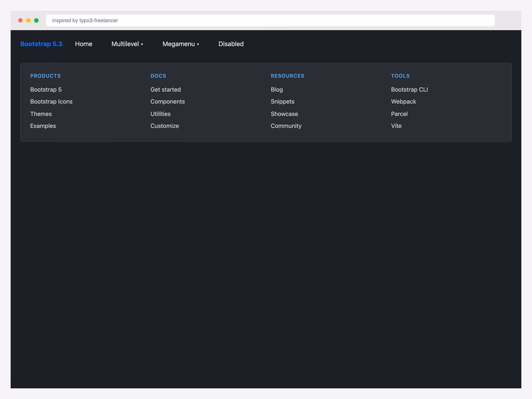Open Snippets under Resources
Screen dimensions: 532x399
pos(283,102)
